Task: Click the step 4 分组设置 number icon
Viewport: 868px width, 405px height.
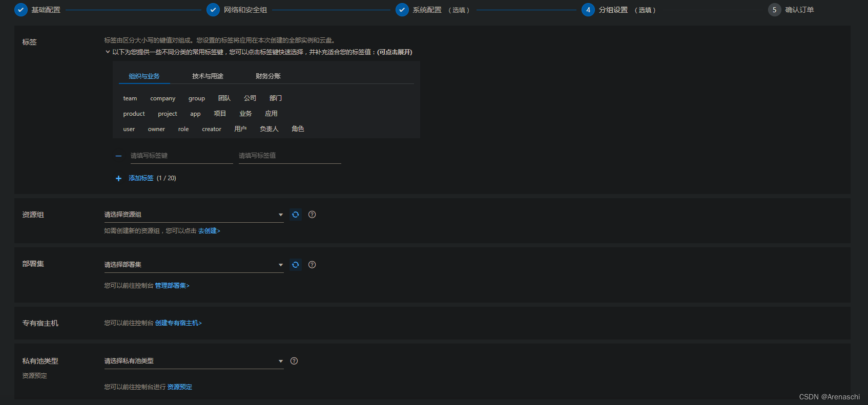Action: (x=588, y=10)
